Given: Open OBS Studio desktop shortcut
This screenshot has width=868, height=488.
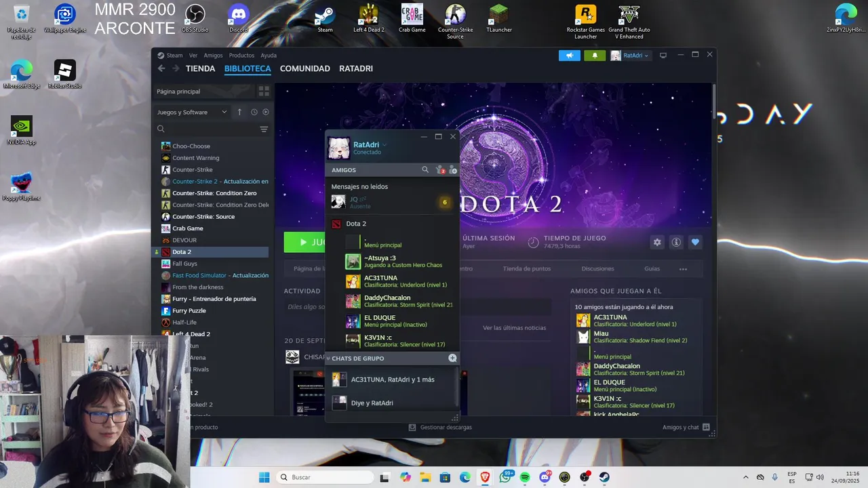Looking at the screenshot, I should 195,18.
